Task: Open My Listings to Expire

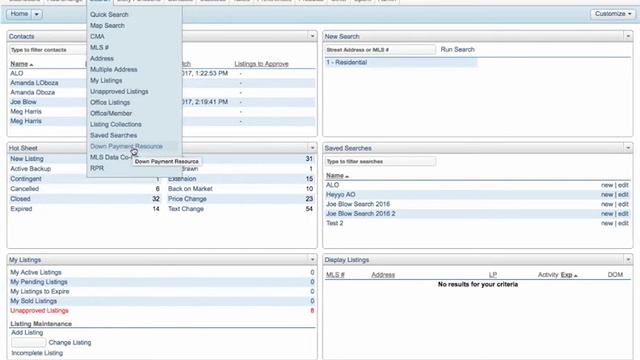Action: pyautogui.click(x=40, y=291)
